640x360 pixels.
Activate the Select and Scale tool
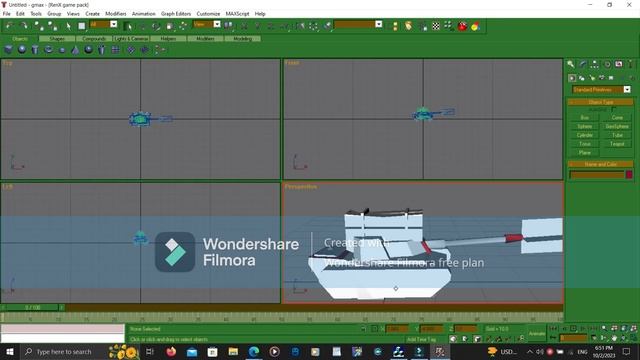[169, 27]
